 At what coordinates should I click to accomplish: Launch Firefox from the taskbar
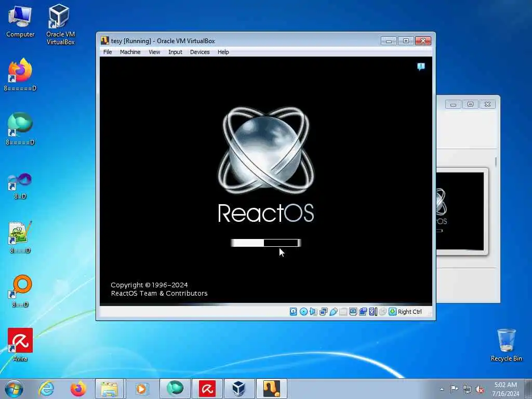point(78,389)
